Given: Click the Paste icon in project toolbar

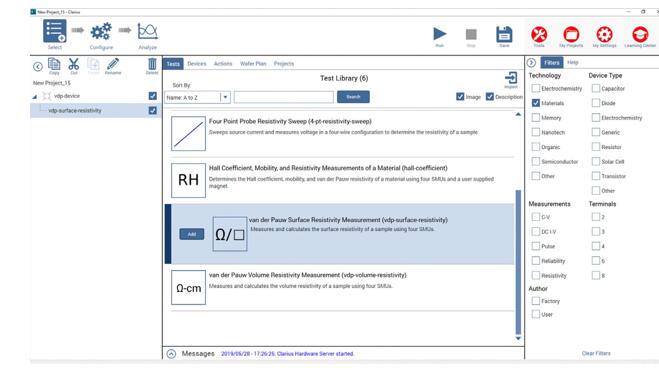Looking at the screenshot, I should (x=93, y=65).
